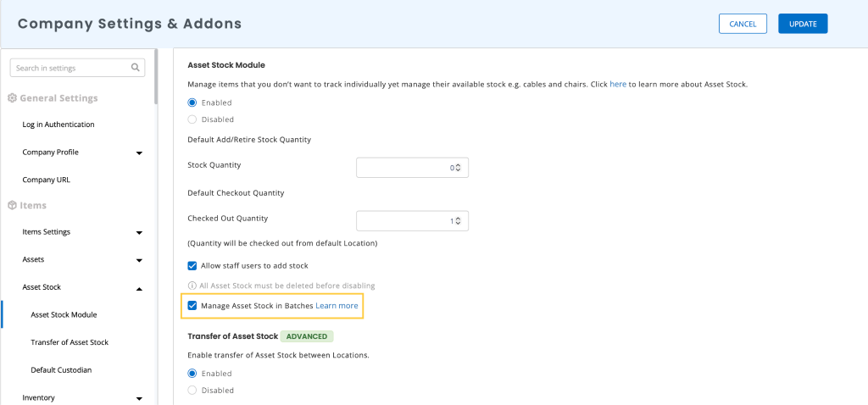Click inside the Stock Quantity field

(x=413, y=168)
